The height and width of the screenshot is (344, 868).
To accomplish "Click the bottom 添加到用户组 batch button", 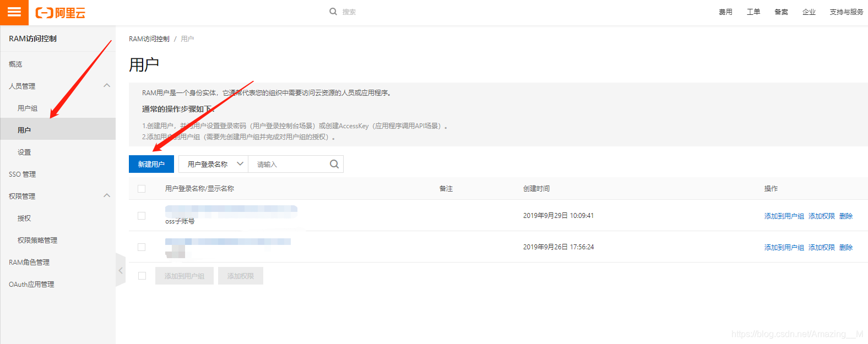I will 185,276.
